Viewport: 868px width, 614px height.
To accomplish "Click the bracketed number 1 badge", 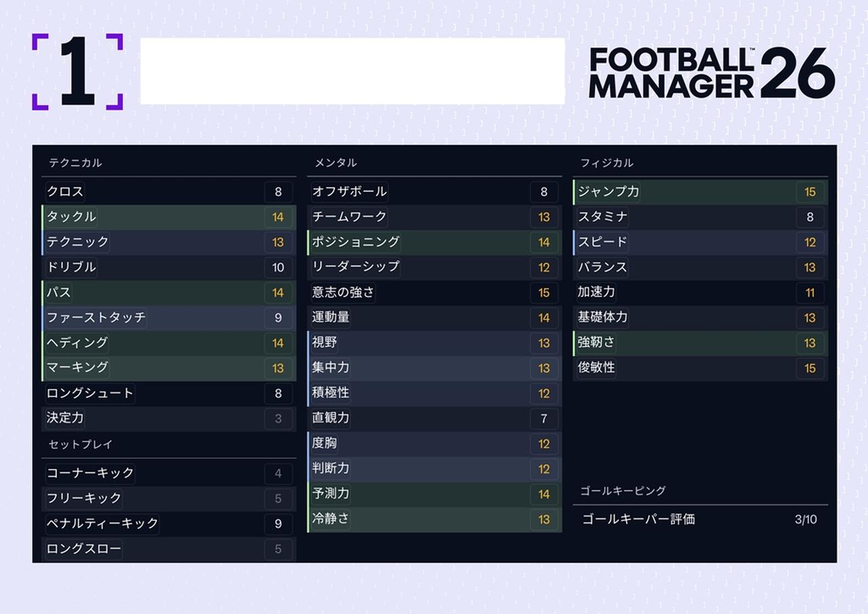I will click(x=77, y=71).
